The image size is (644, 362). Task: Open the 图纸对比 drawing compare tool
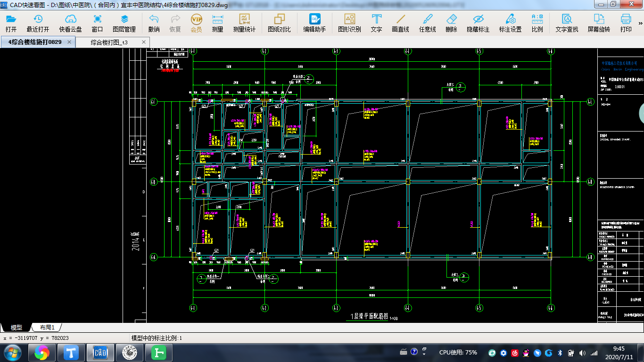pos(280,23)
